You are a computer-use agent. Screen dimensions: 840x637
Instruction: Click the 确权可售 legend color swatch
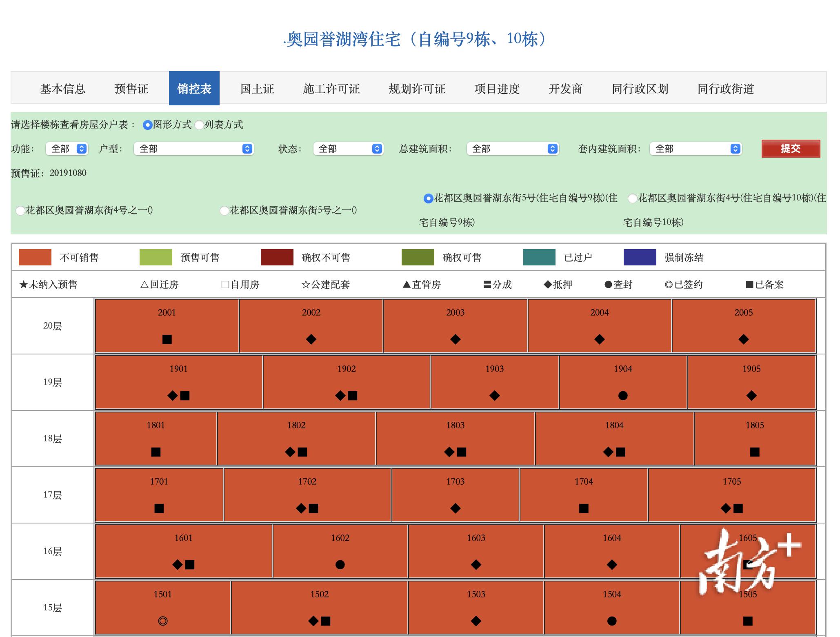pos(418,257)
